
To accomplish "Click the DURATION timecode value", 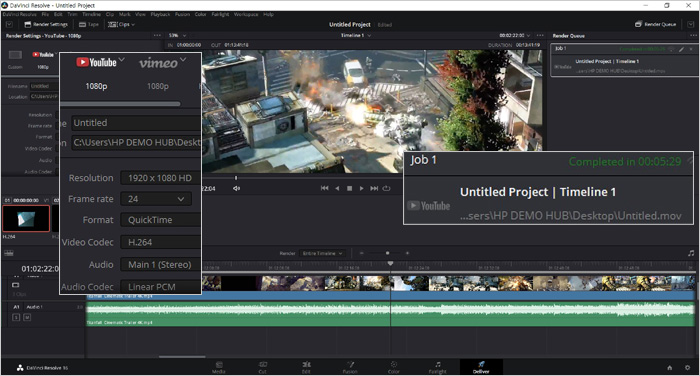I will pyautogui.click(x=528, y=45).
